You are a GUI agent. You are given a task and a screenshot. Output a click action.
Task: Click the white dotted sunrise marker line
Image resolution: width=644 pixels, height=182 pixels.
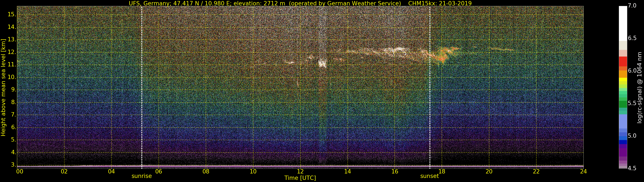point(142,87)
